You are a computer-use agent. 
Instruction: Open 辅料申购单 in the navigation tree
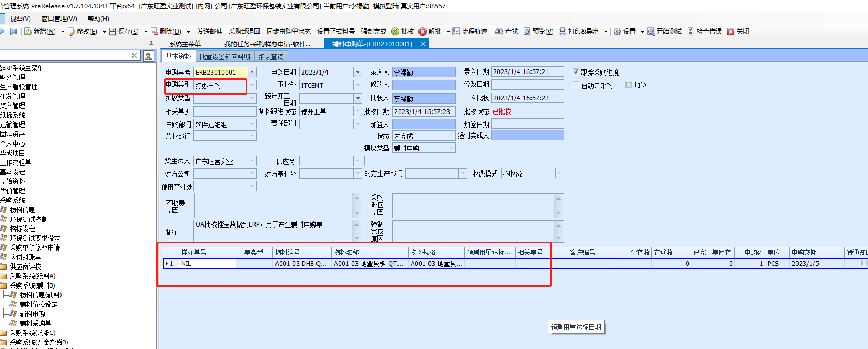pos(35,314)
